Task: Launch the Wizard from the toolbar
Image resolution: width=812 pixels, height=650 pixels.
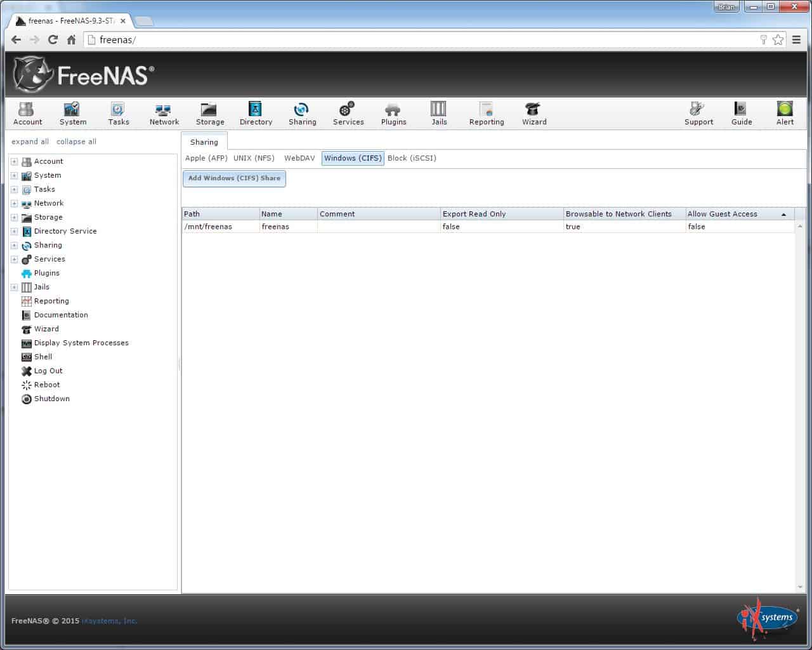Action: (x=534, y=114)
